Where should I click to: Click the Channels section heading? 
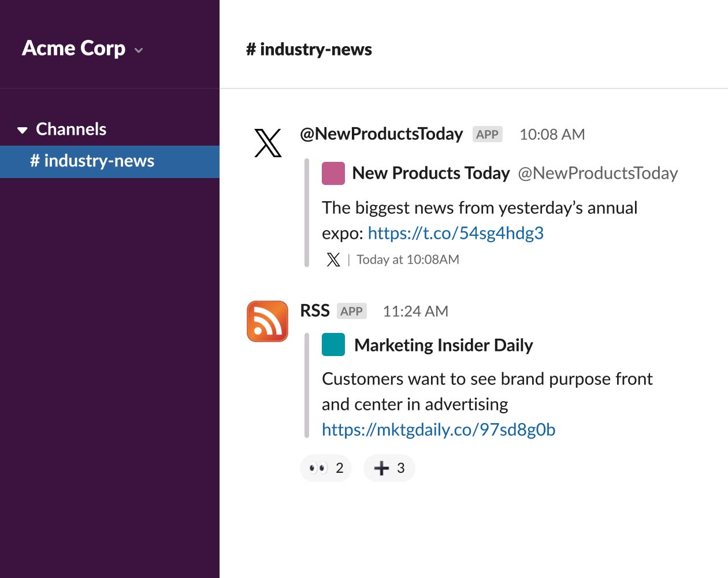point(71,129)
